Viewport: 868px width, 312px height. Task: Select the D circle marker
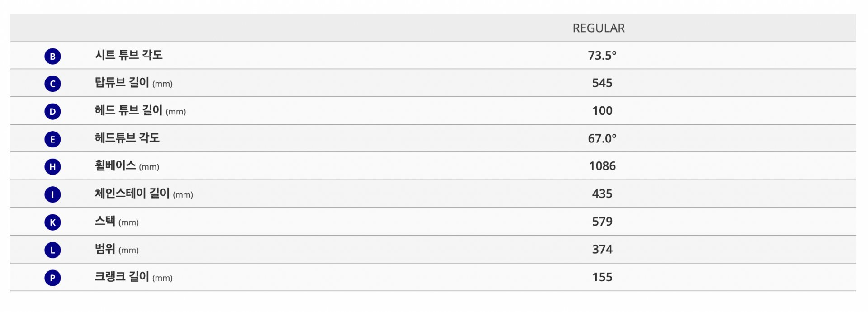tap(52, 111)
